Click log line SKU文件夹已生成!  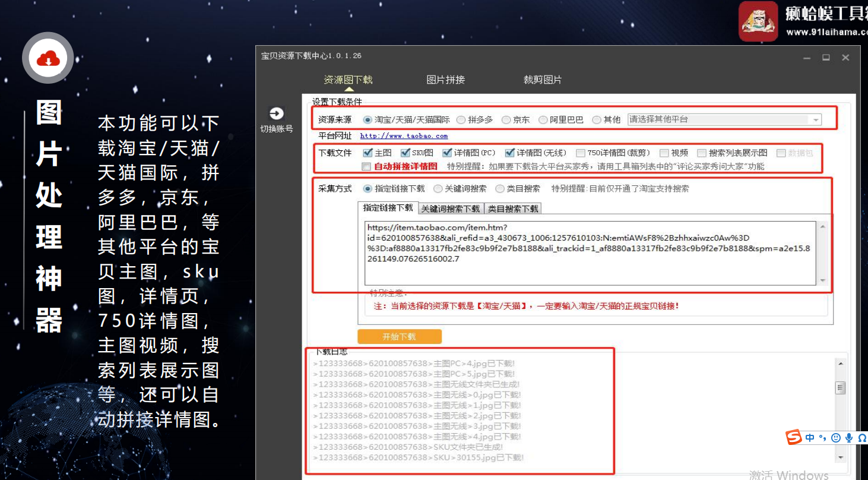(x=407, y=447)
